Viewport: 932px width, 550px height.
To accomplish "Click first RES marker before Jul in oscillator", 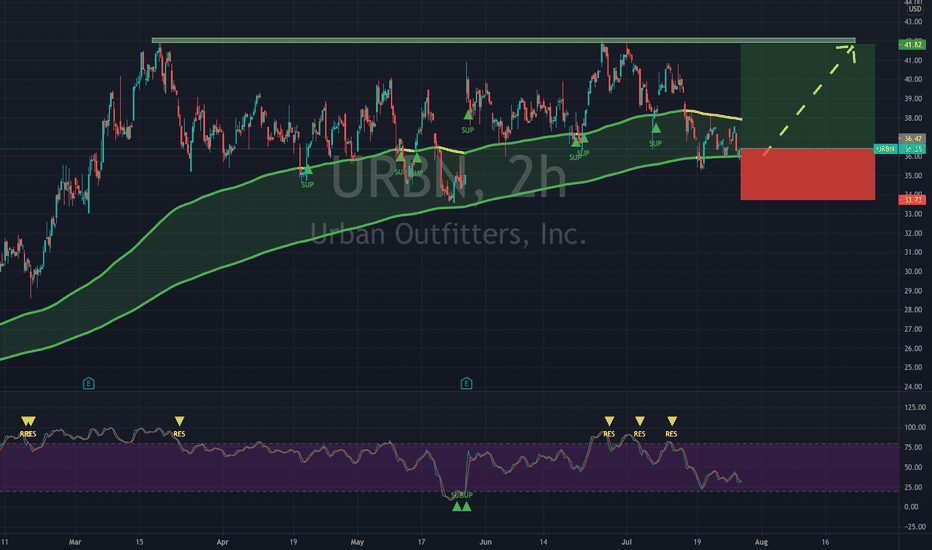I will coord(609,422).
